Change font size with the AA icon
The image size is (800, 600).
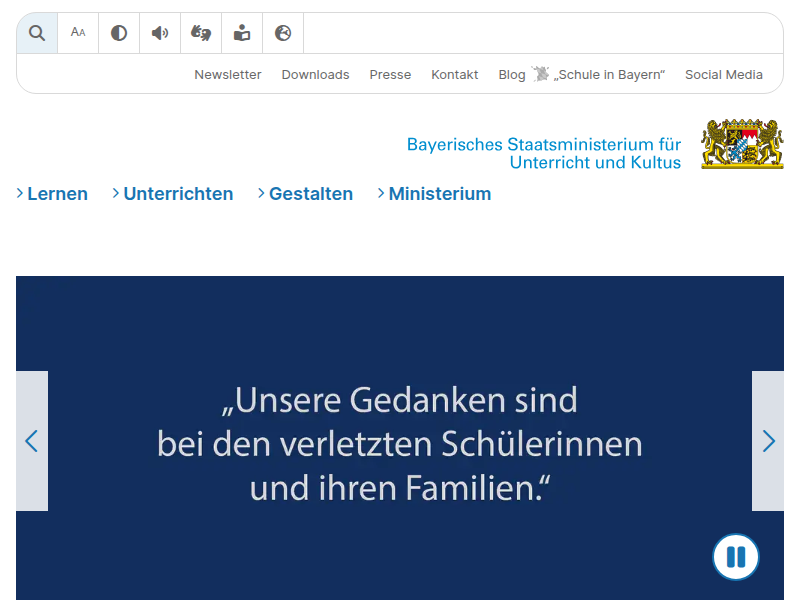click(78, 33)
